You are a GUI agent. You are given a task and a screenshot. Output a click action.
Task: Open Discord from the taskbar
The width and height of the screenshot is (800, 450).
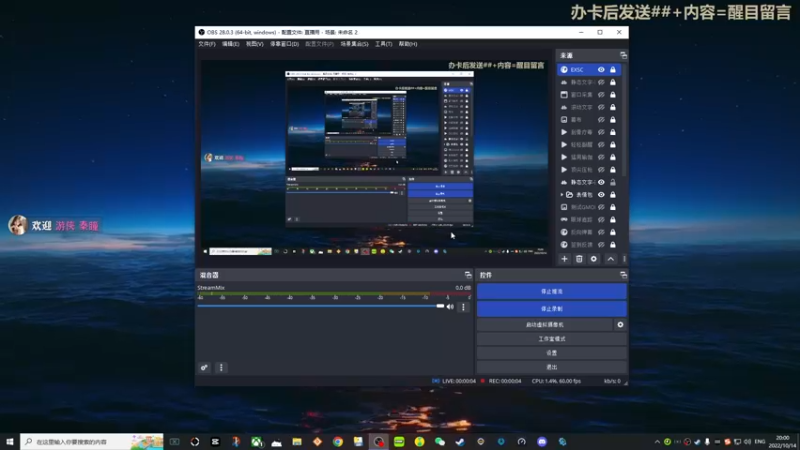(x=542, y=442)
